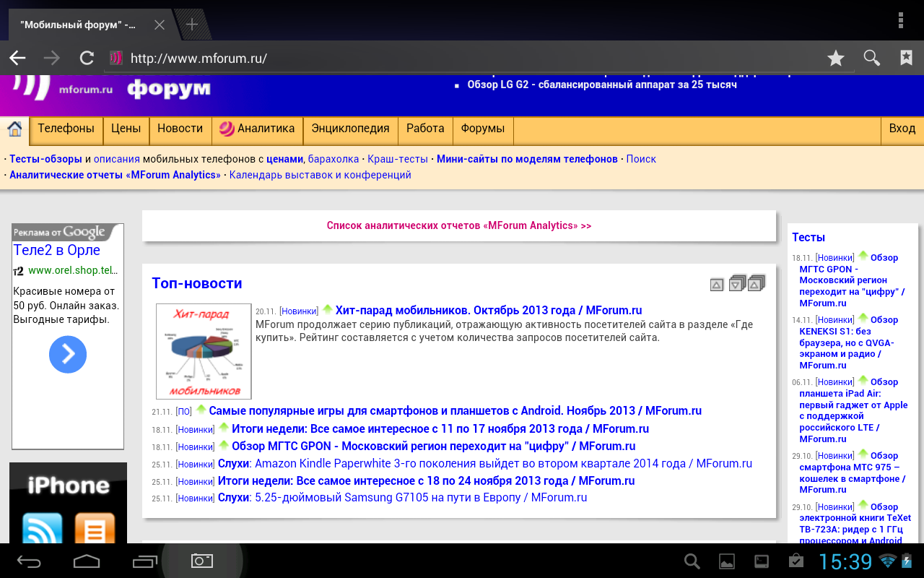This screenshot has height=578, width=924.
Task: Open the bookmarks list icon
Action: coord(906,58)
